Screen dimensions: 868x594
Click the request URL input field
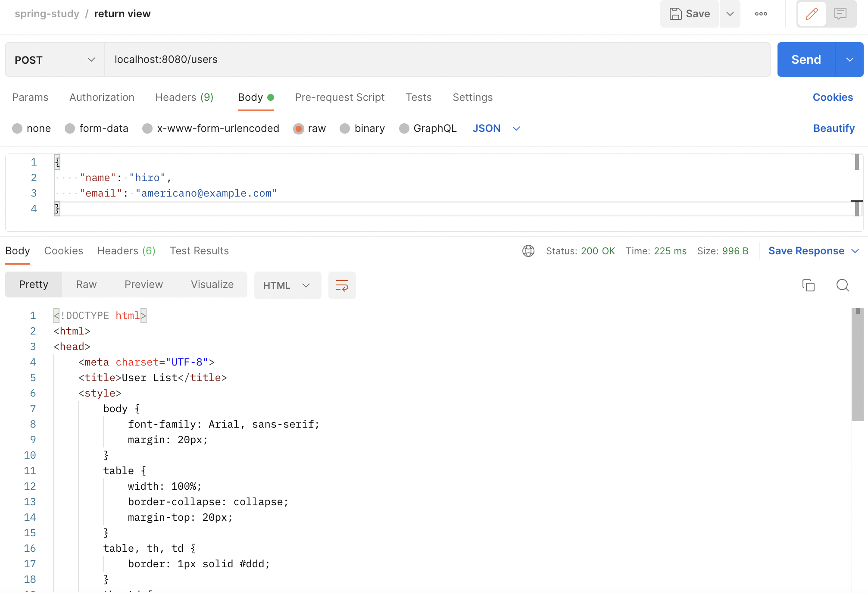[x=437, y=59]
